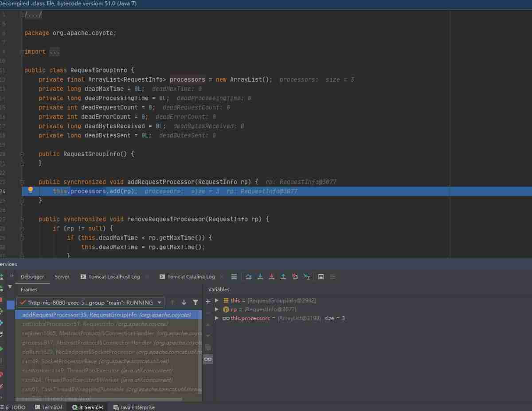Click the red Force Step Into icon

pos(272,277)
